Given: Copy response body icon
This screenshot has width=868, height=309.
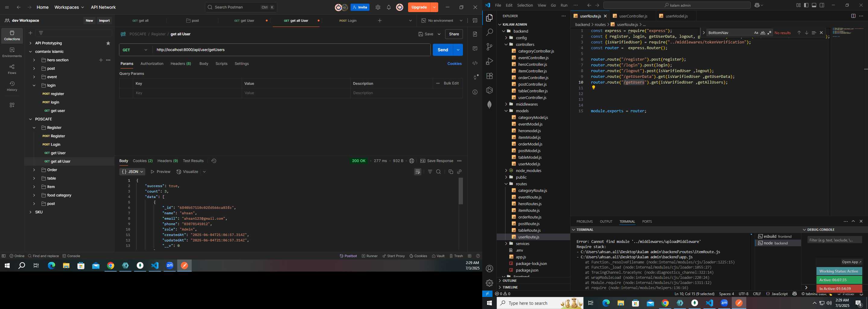Looking at the screenshot, I should pyautogui.click(x=451, y=172).
